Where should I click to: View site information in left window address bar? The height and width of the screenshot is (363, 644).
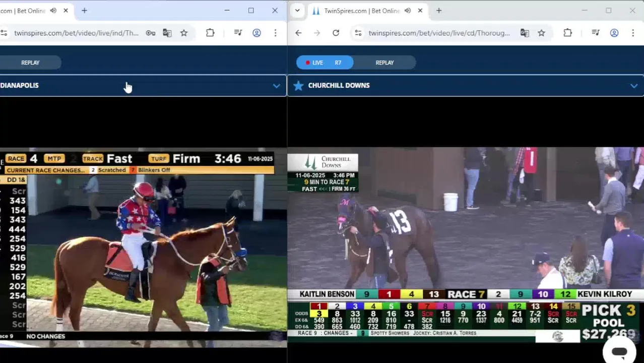[x=4, y=33]
